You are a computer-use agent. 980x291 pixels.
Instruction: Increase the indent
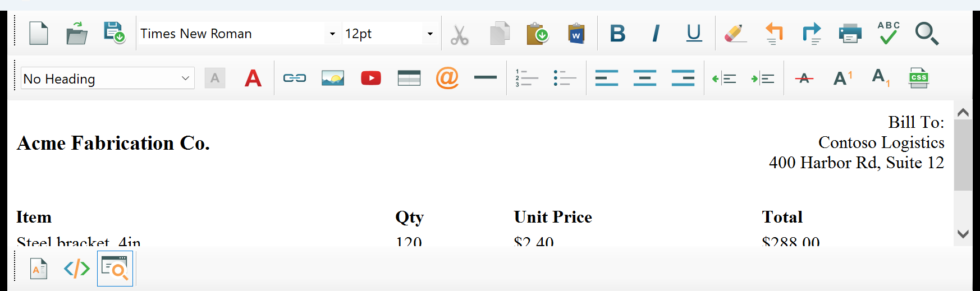763,78
